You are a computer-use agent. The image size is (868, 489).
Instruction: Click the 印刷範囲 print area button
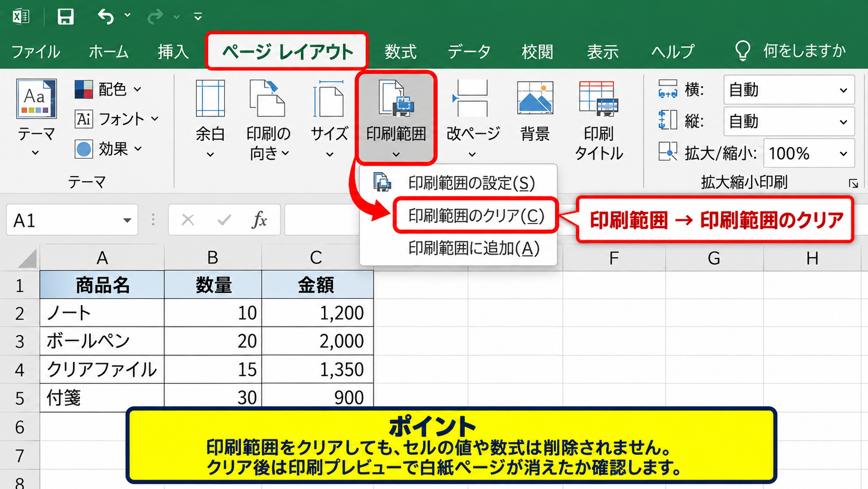pyautogui.click(x=396, y=117)
